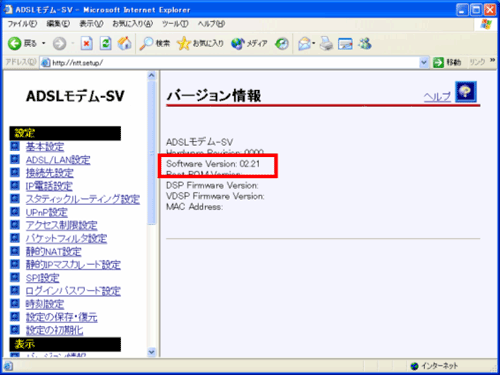The image size is (500, 375).
Task: Open the File (ファイル) menu
Action: pos(22,24)
